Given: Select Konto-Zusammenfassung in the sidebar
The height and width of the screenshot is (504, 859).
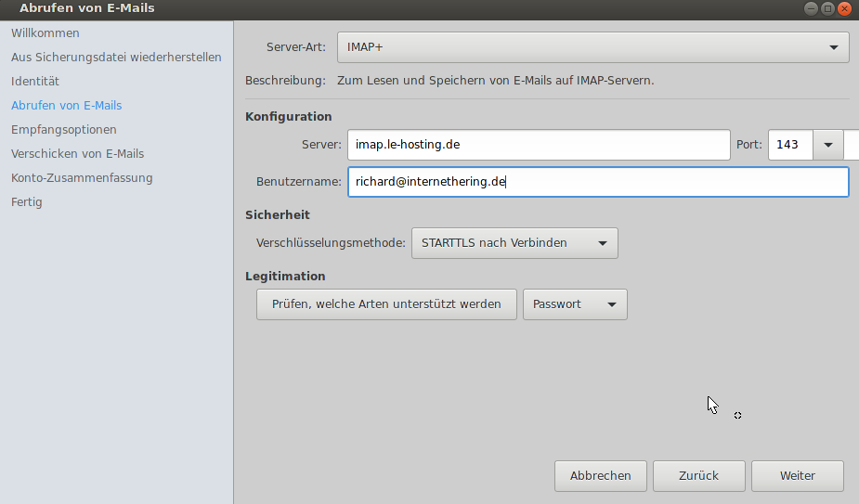Looking at the screenshot, I should point(82,178).
